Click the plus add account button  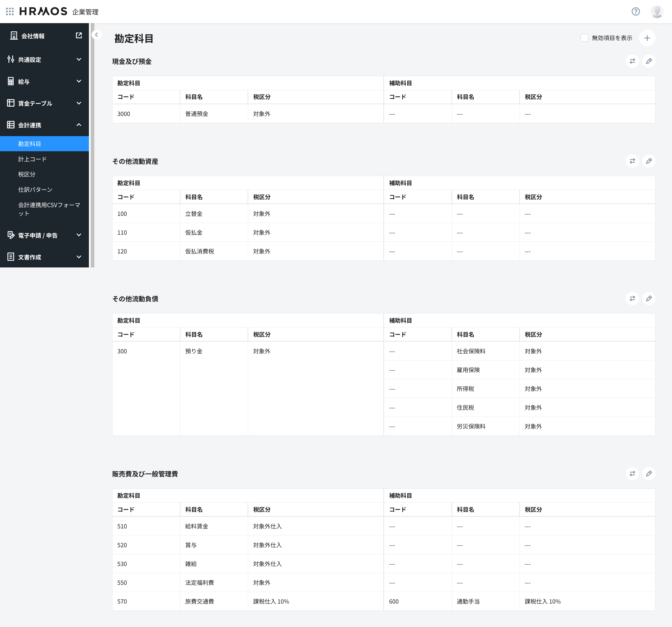pos(647,38)
